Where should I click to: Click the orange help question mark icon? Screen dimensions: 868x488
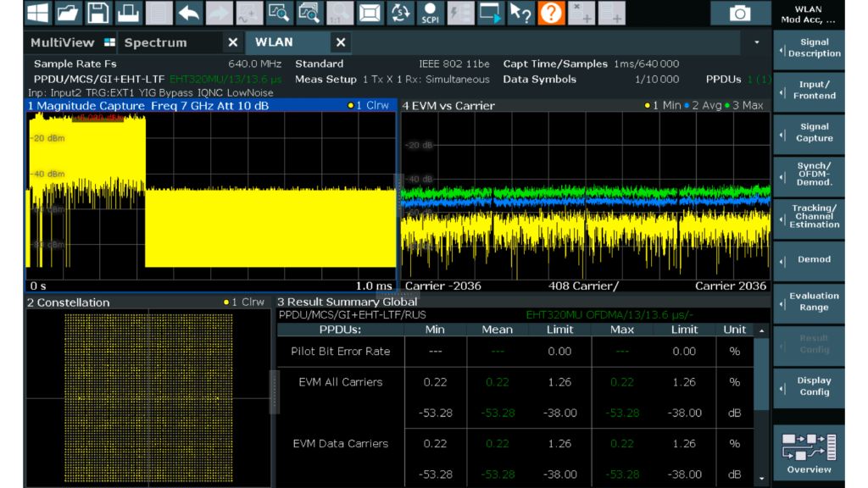(551, 14)
